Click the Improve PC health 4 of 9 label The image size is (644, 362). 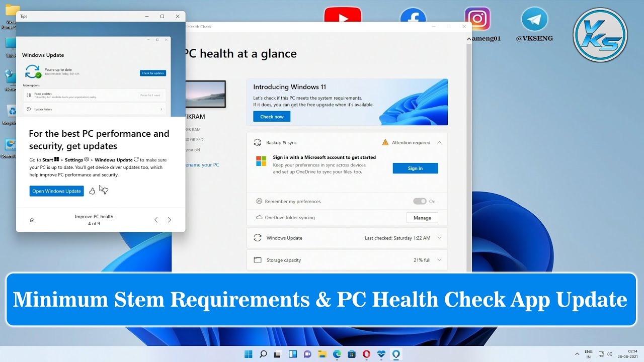94,220
